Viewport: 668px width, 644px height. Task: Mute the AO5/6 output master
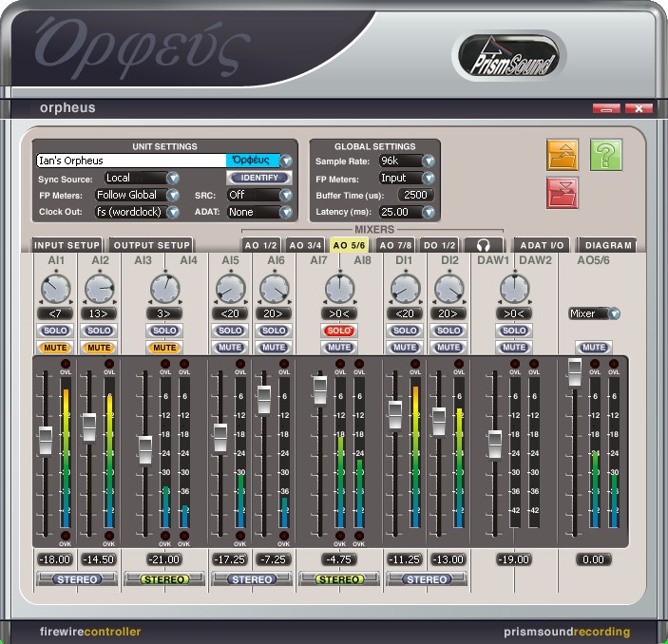tap(594, 348)
